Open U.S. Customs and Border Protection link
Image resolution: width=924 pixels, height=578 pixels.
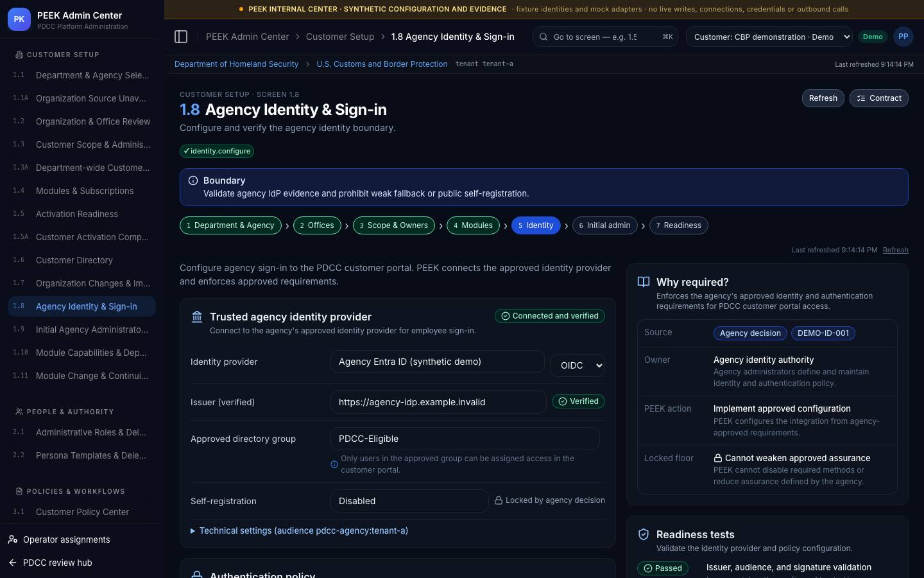[x=382, y=64]
